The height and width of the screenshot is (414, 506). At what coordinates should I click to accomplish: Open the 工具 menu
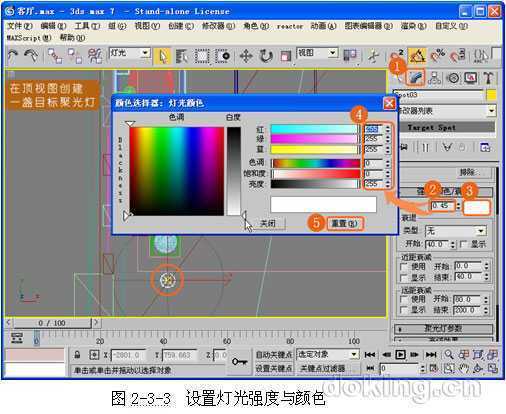click(x=87, y=26)
